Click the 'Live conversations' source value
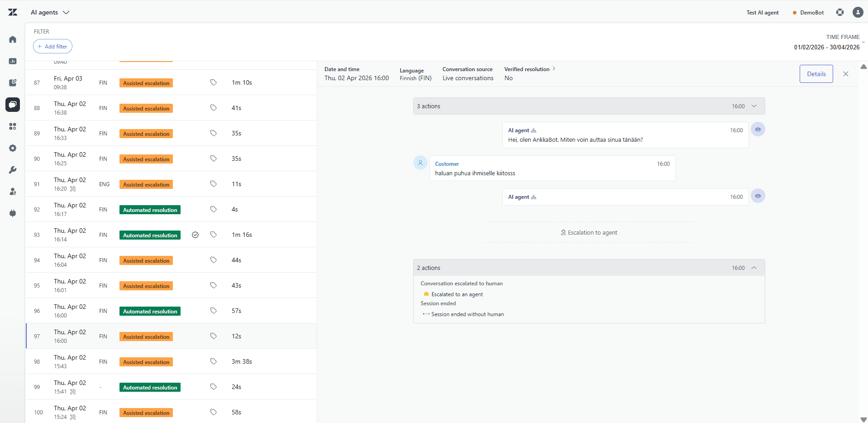Screen dimensions: 868x423 [x=468, y=78]
